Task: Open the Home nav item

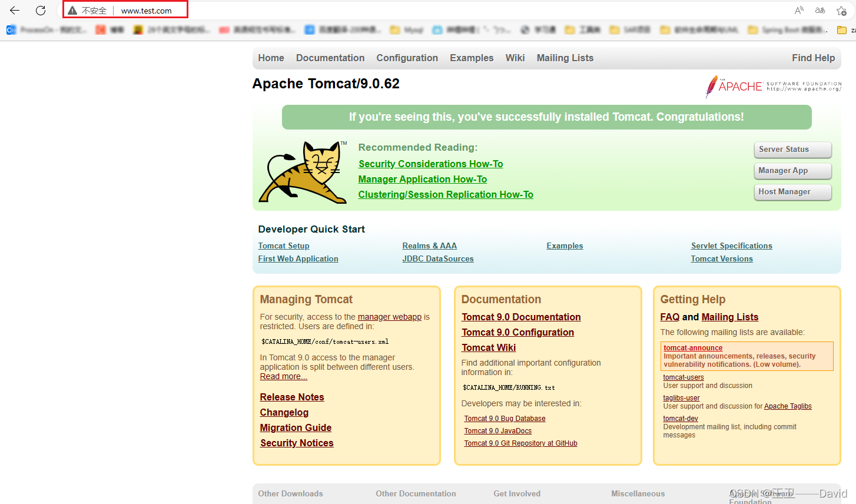Action: [271, 58]
